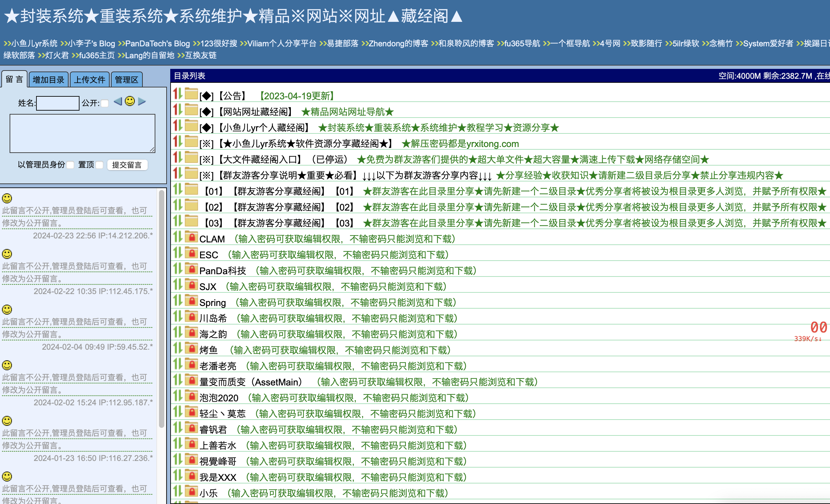Open the 【大文件藏经阁入口】 folder icon
The width and height of the screenshot is (830, 504).
(x=191, y=157)
